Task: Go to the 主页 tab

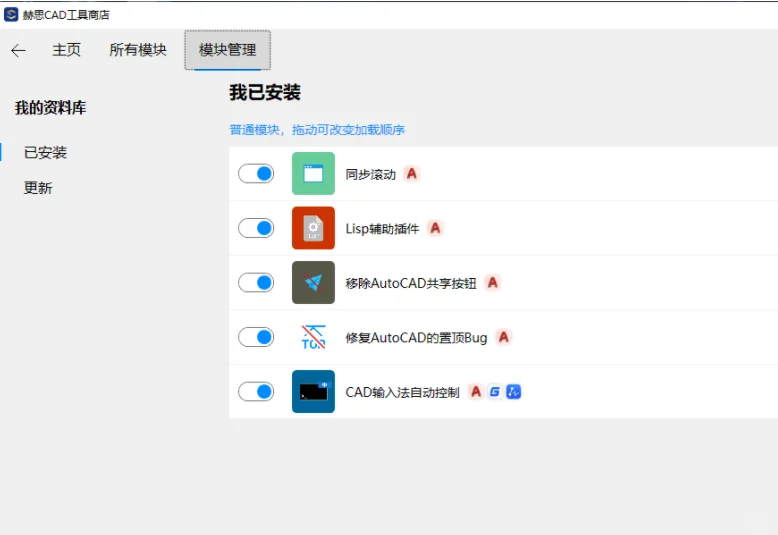Action: coord(66,50)
